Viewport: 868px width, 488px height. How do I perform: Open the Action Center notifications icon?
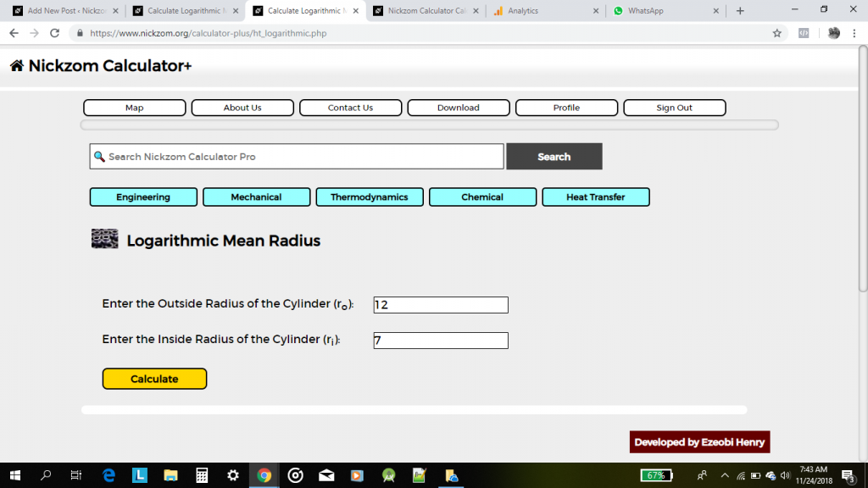[x=849, y=476]
